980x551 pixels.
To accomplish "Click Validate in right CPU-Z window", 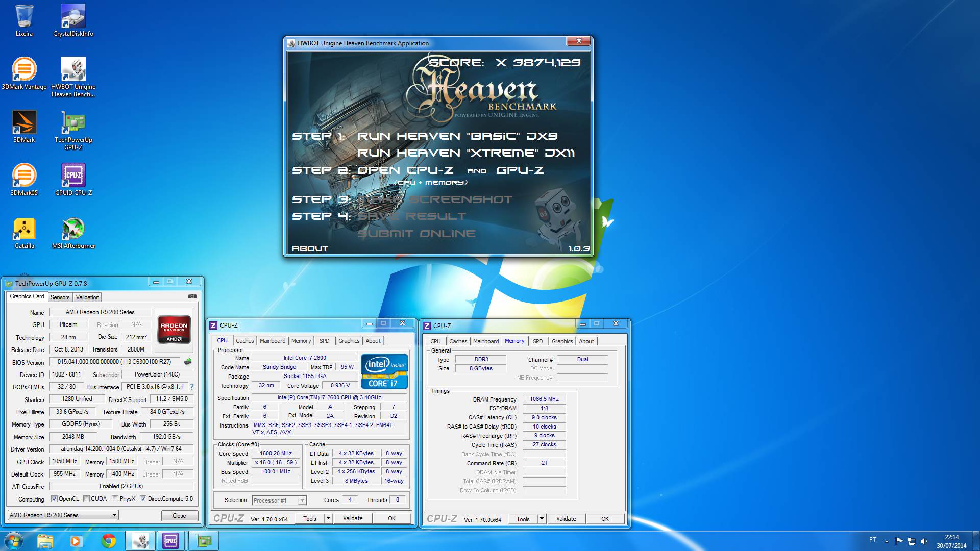I will coord(566,519).
